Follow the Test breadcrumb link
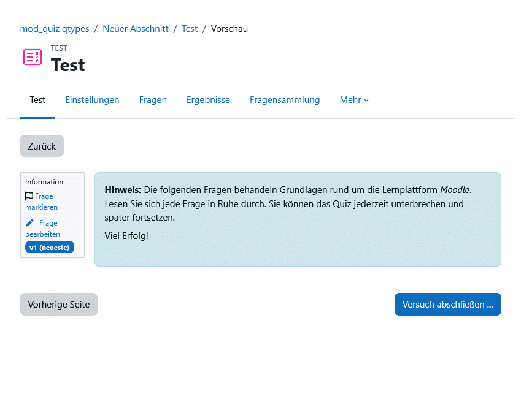The width and height of the screenshot is (532, 399). [190, 29]
